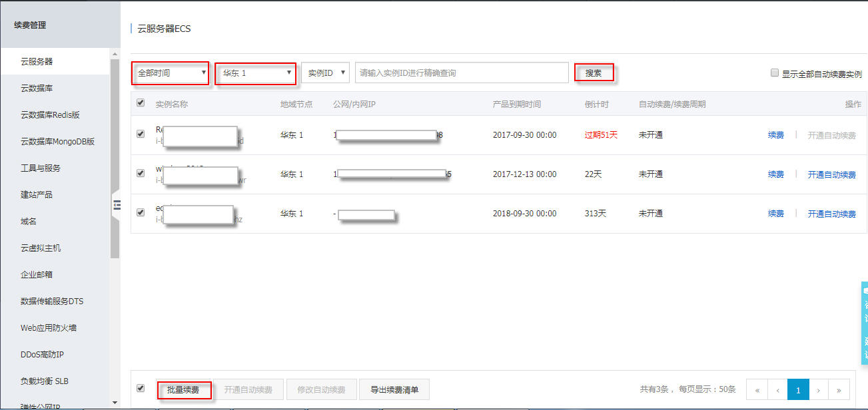The image size is (868, 410).
Task: Click the red 过期51天 countdown text
Action: (x=601, y=134)
